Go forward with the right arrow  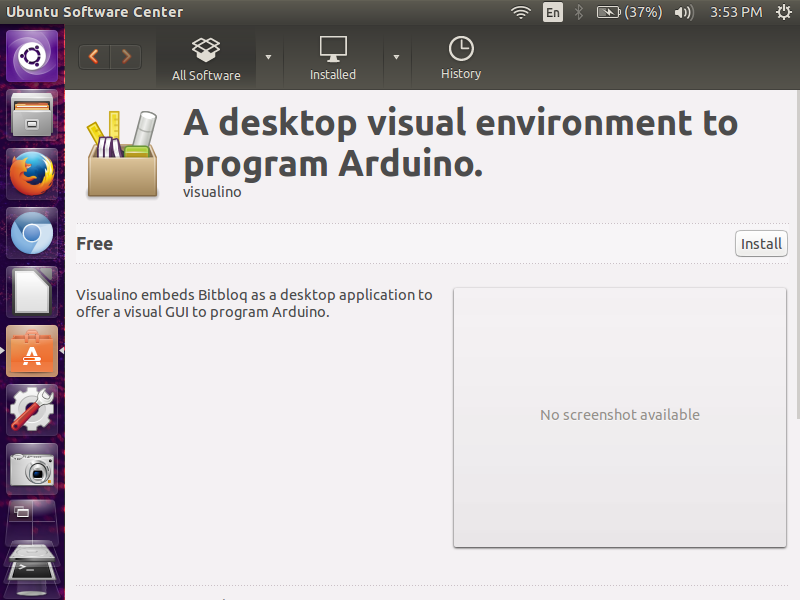coord(126,57)
